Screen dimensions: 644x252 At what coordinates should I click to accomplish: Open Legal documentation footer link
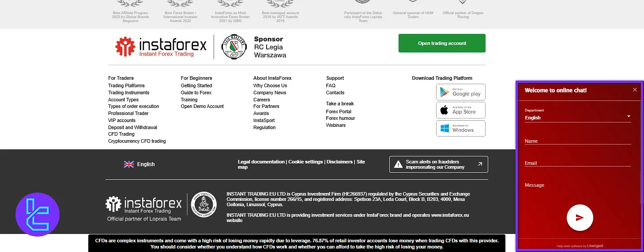[x=261, y=162]
